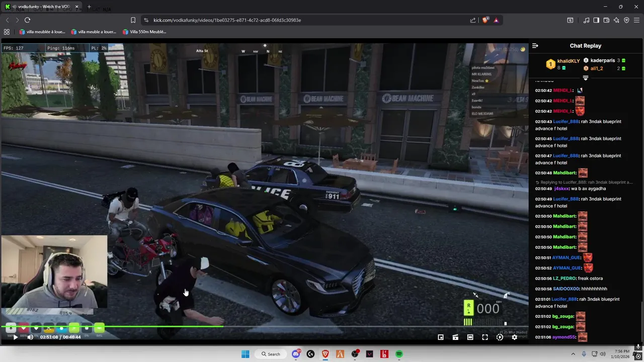Go forward with the browser forward arrow
Screen dimensions: 644x362
pyautogui.click(x=17, y=20)
